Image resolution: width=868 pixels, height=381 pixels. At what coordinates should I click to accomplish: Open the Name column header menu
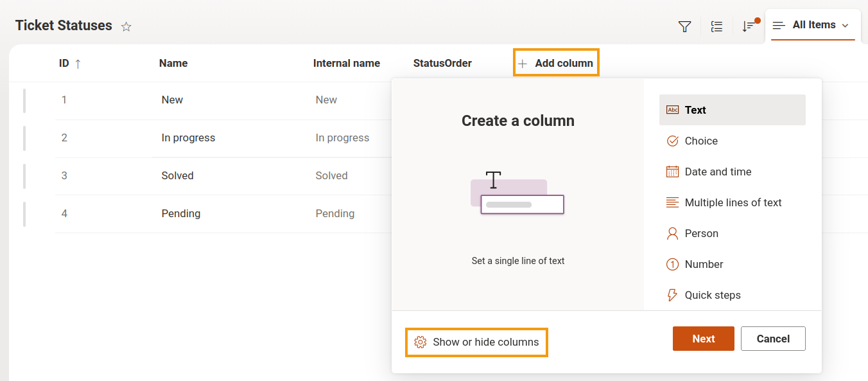click(x=173, y=63)
